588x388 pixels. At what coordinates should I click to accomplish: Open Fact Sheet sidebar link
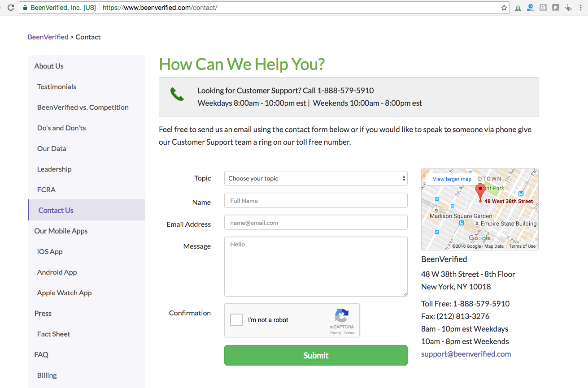click(54, 334)
